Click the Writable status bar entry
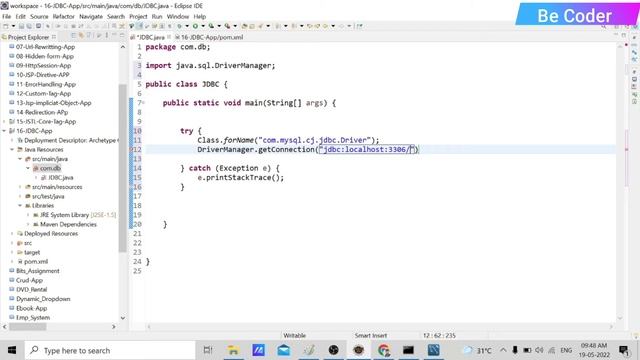Image resolution: width=640 pixels, height=360 pixels. (295, 336)
